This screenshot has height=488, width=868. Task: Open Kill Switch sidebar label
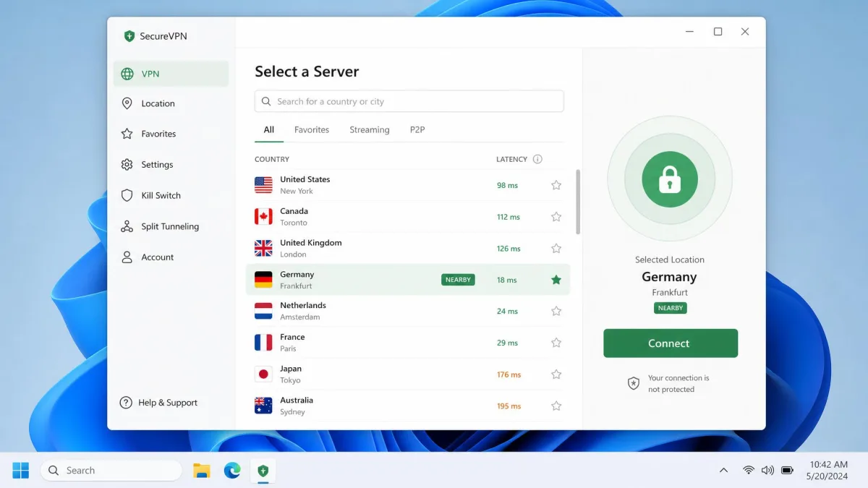(161, 196)
